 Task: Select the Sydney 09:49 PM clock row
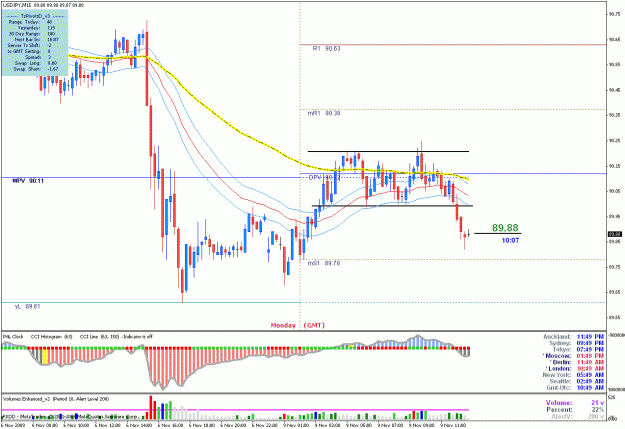pos(576,343)
